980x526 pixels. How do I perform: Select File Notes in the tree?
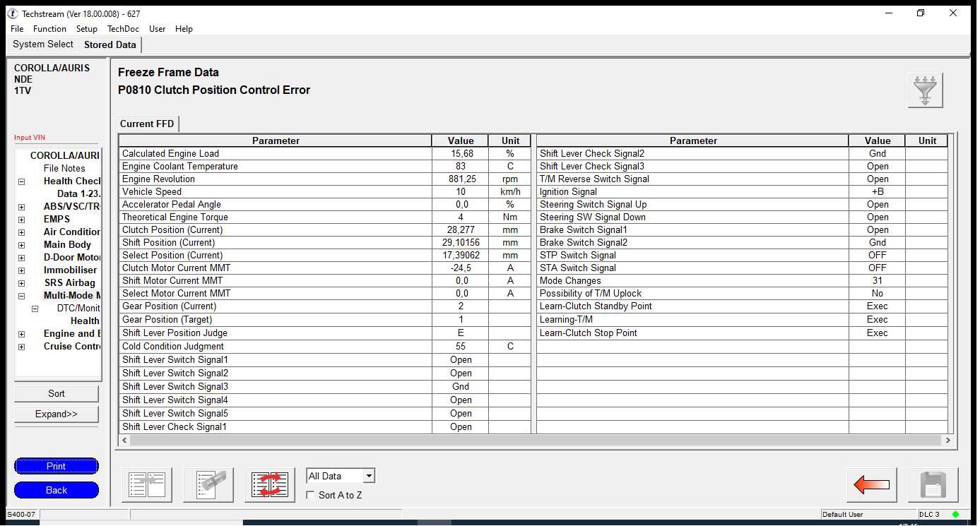coord(64,168)
